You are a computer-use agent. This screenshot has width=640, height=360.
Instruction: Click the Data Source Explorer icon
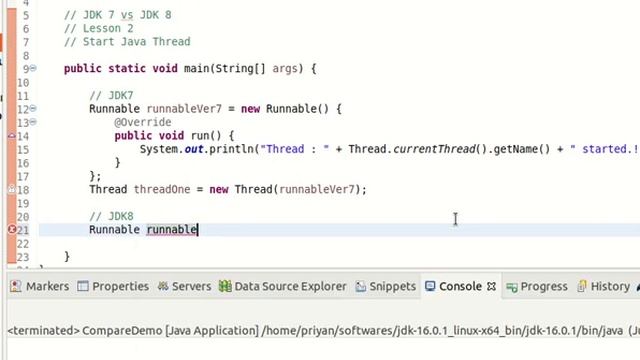pos(225,286)
